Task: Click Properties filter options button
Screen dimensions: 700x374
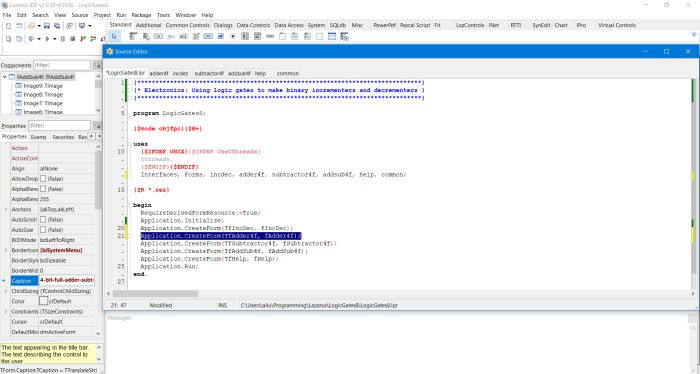Action: pyautogui.click(x=97, y=126)
